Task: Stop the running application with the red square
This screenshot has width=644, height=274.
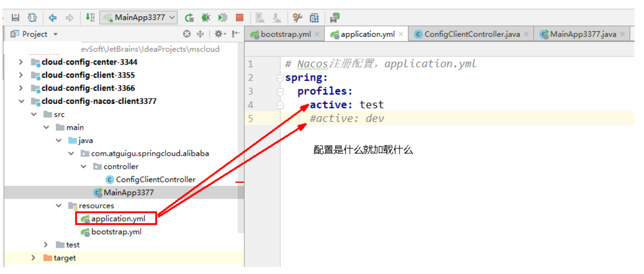Action: click(x=240, y=18)
